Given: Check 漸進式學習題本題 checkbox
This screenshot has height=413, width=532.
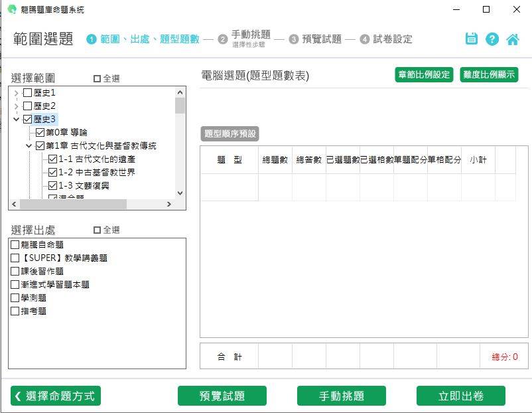Looking at the screenshot, I should point(15,284).
